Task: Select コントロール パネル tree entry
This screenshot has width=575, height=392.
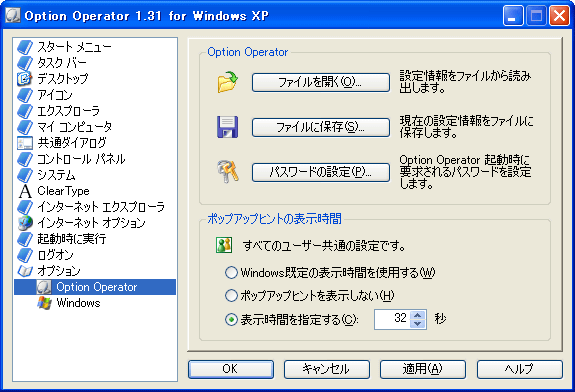Action: [x=81, y=159]
